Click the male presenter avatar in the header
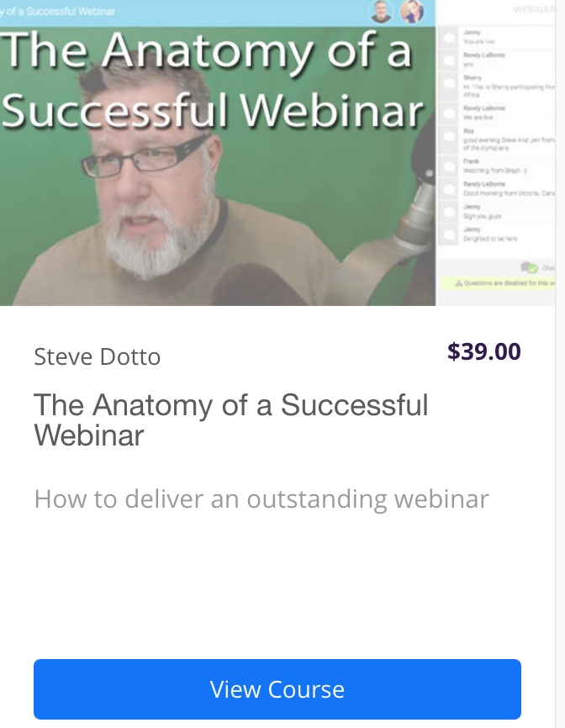This screenshot has width=565, height=728. click(x=382, y=11)
